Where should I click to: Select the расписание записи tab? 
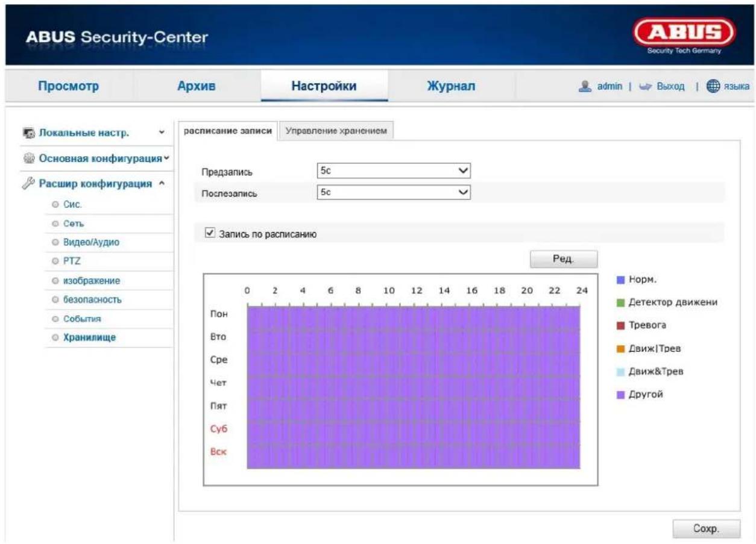[228, 131]
